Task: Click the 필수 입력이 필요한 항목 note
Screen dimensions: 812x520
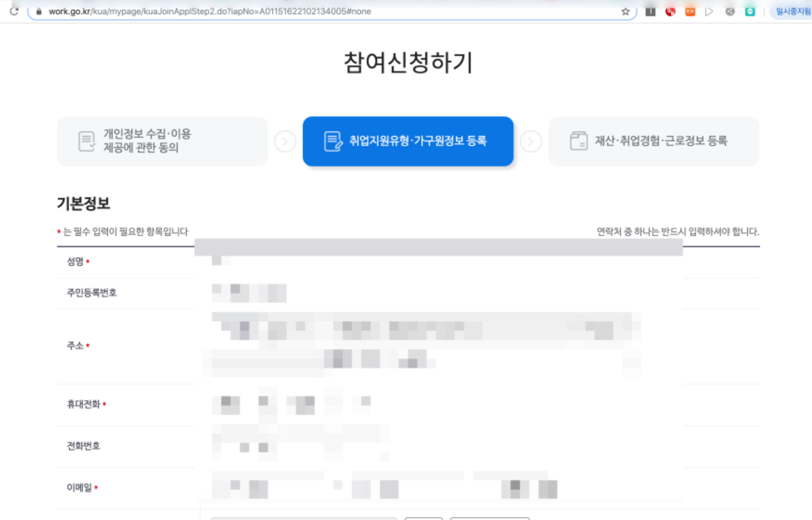Action: tap(122, 232)
